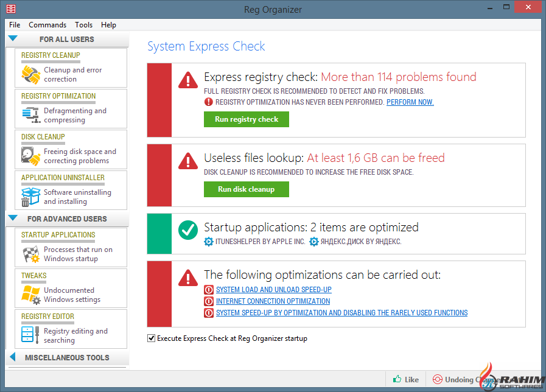Select the Registry Cleanup heading
Image resolution: width=546 pixels, height=392 pixels.
[x=51, y=55]
